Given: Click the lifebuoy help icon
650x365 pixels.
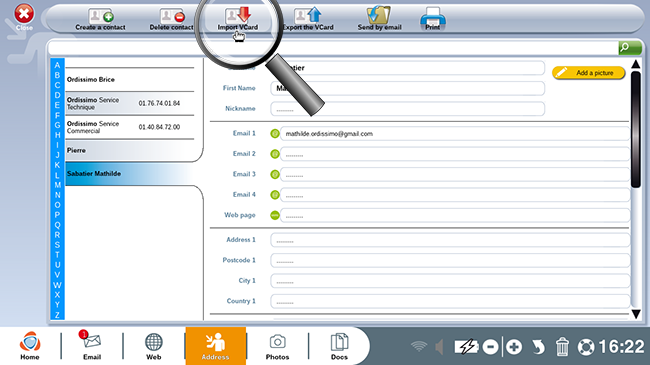Looking at the screenshot, I should coord(586,347).
